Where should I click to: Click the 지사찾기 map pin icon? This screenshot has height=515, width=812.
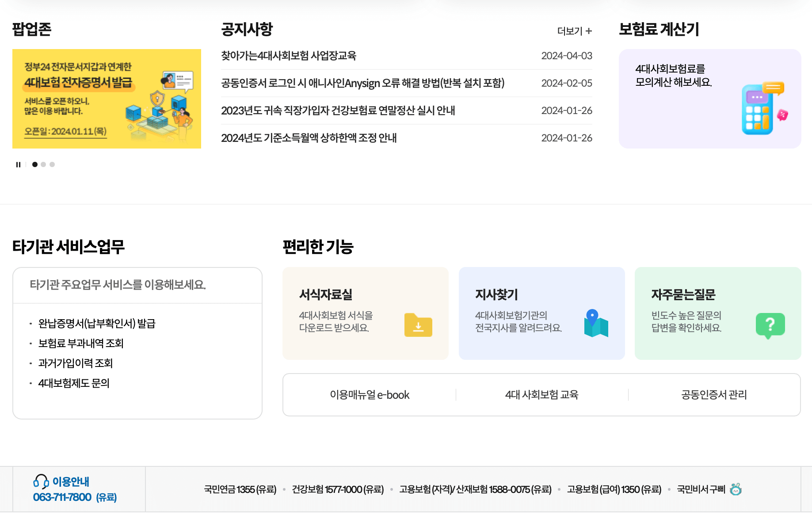click(596, 323)
